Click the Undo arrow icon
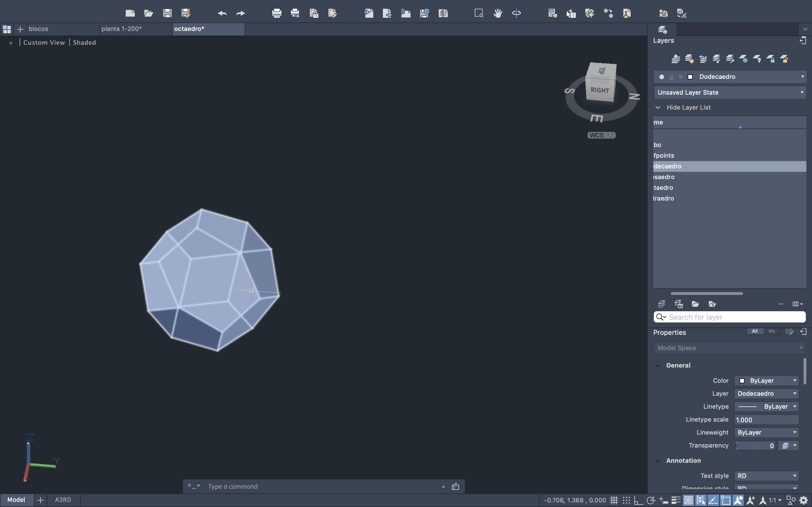Image resolution: width=812 pixels, height=507 pixels. (x=222, y=14)
